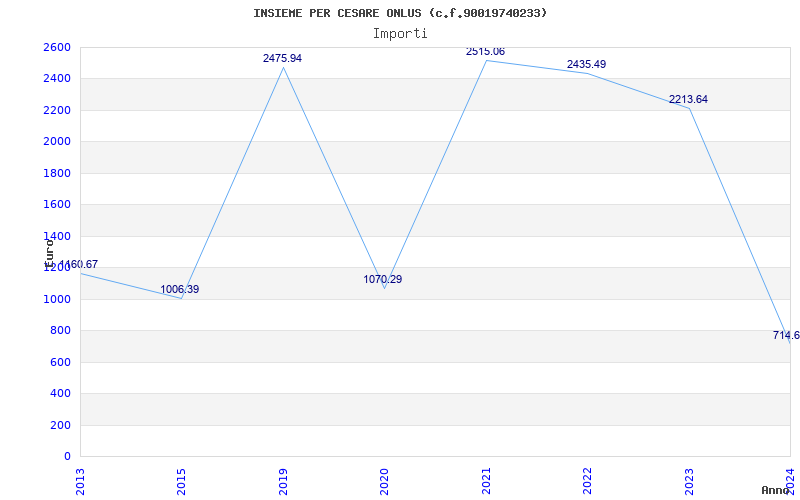Click y-axis tick 1000
Viewport: 800px width, 500px height.
click(x=57, y=299)
